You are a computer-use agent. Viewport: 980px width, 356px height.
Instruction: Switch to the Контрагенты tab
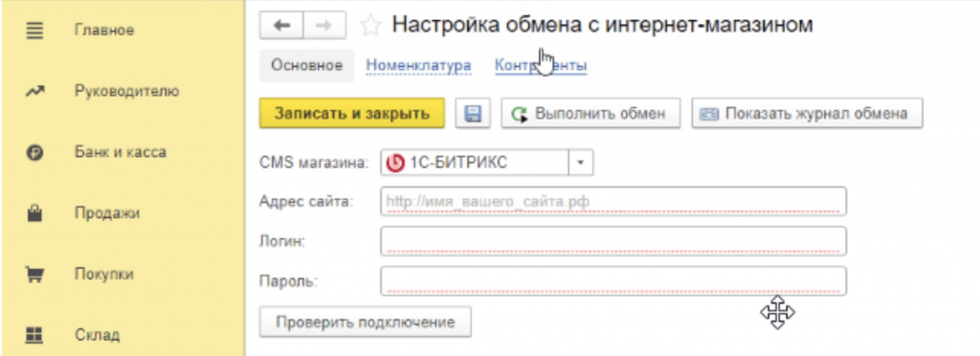(541, 66)
